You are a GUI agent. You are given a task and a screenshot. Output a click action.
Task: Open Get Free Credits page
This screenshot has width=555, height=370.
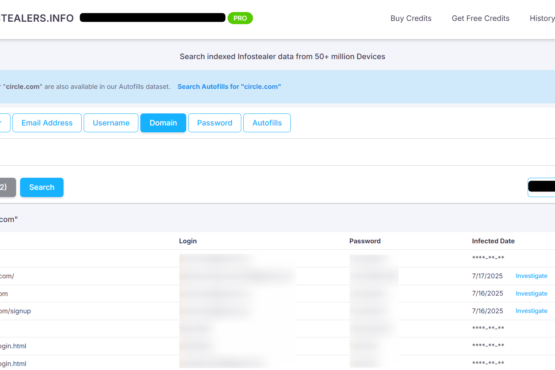pyautogui.click(x=480, y=18)
